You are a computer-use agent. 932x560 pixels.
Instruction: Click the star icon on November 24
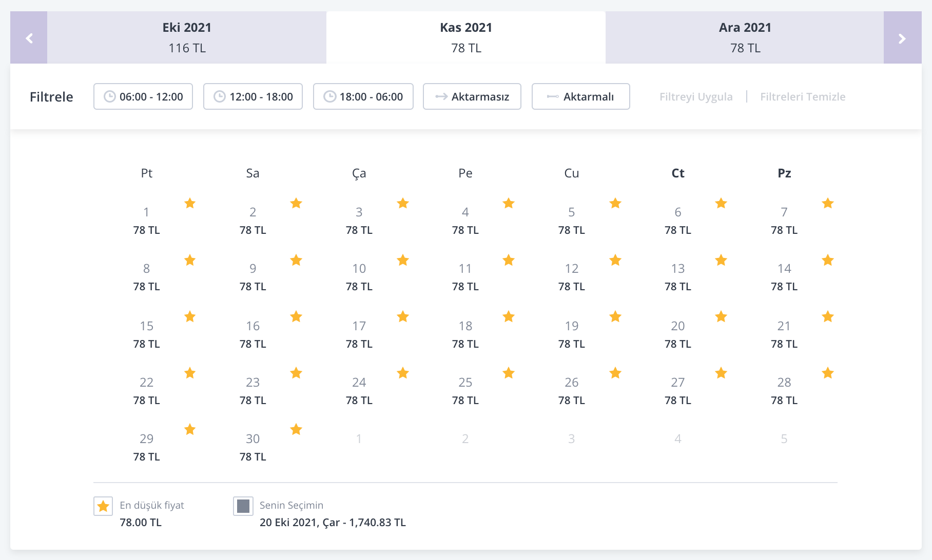(403, 373)
